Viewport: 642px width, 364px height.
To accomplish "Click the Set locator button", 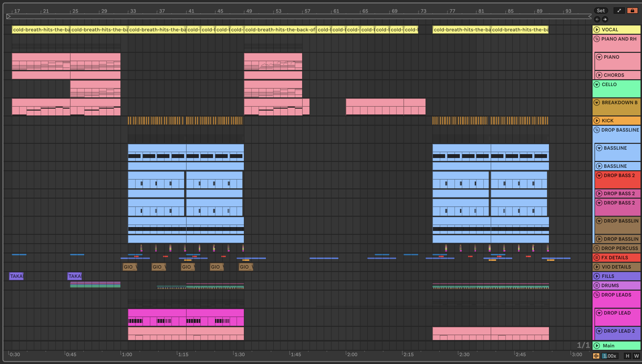I will tap(600, 11).
